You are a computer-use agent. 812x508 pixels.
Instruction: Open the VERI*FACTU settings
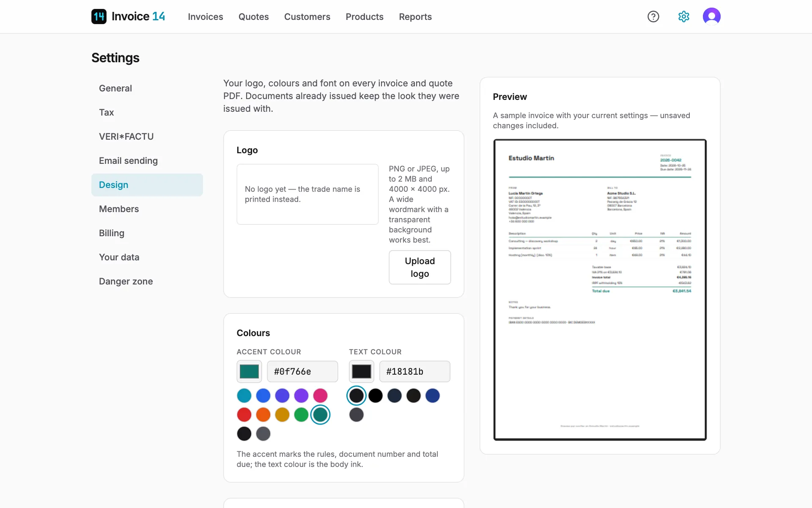[x=147, y=137]
